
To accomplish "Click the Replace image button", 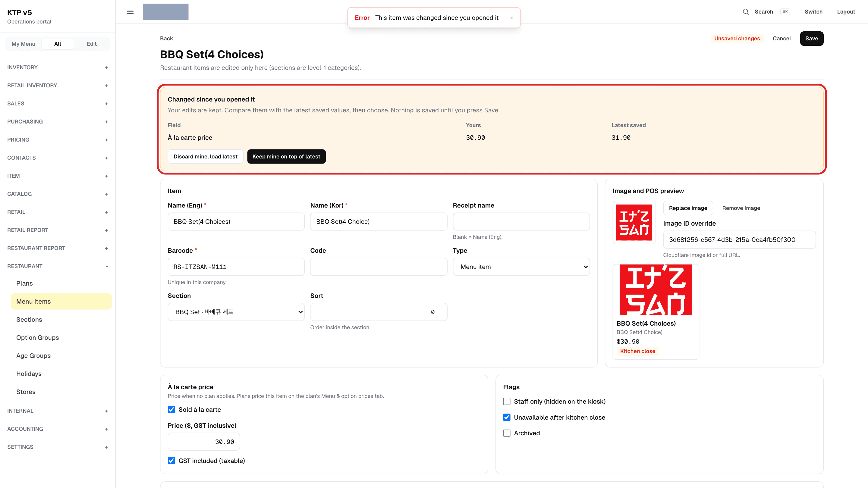I will click(x=688, y=208).
